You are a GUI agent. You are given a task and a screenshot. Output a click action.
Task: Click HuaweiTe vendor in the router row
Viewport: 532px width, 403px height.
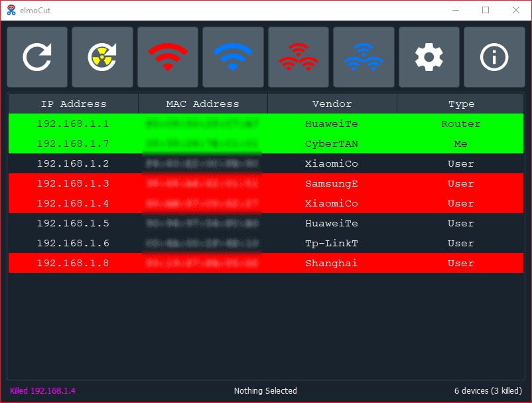point(332,123)
